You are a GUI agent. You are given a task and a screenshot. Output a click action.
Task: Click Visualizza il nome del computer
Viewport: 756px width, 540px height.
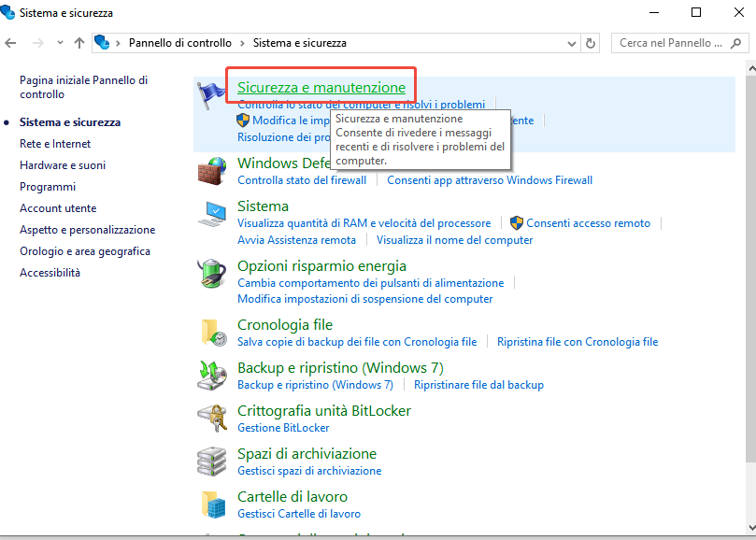coord(454,240)
